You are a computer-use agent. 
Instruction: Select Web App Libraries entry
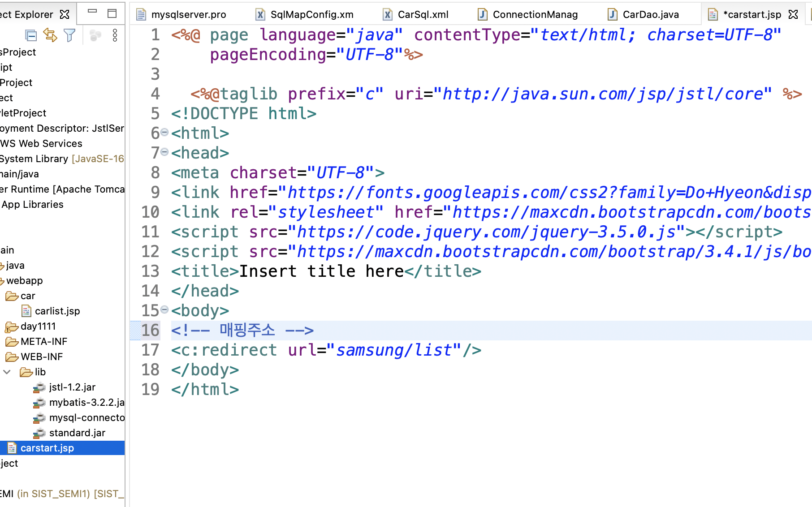(32, 204)
